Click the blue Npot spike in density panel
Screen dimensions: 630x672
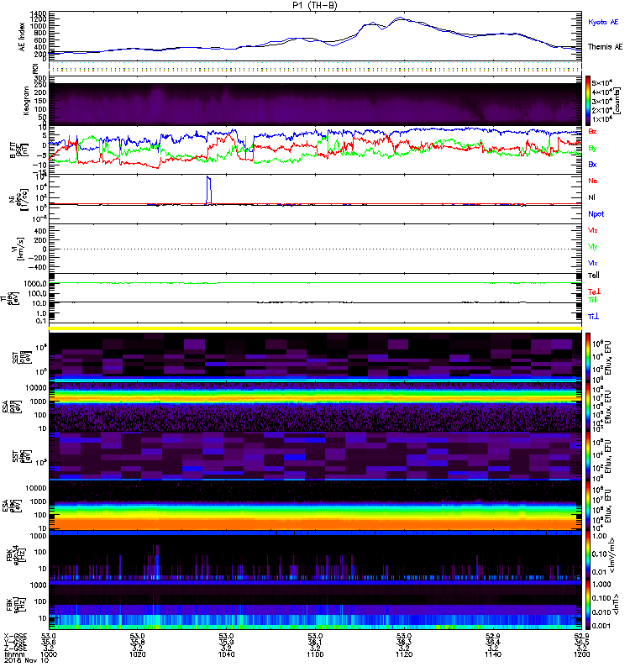[208, 190]
